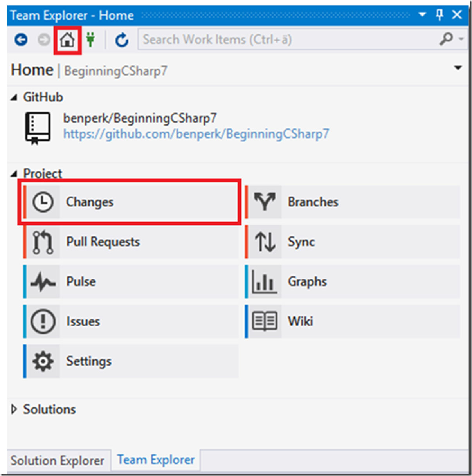
Task: Open the Sync tile
Action: tap(352, 242)
